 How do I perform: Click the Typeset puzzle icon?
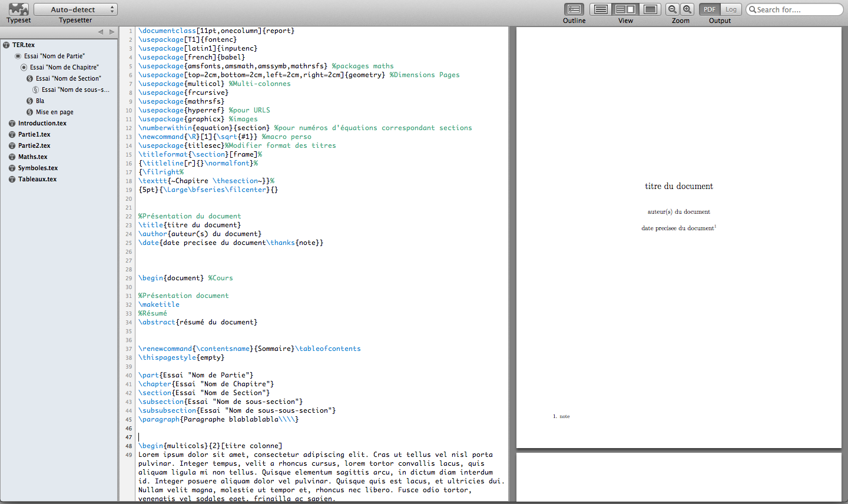(x=18, y=9)
